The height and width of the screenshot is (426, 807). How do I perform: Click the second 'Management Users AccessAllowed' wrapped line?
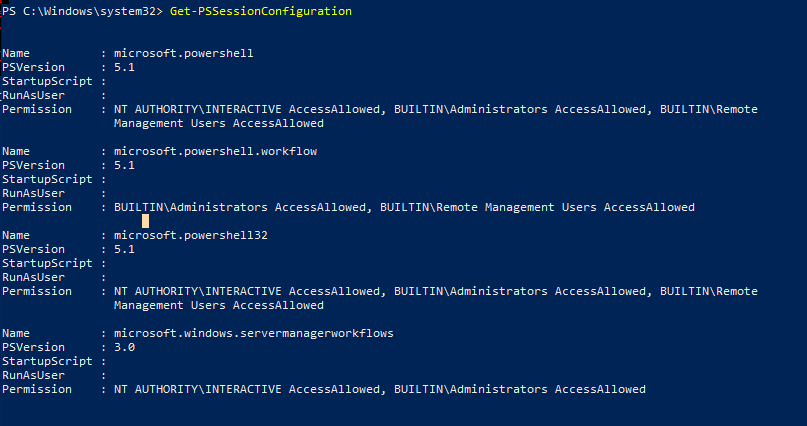click(219, 305)
